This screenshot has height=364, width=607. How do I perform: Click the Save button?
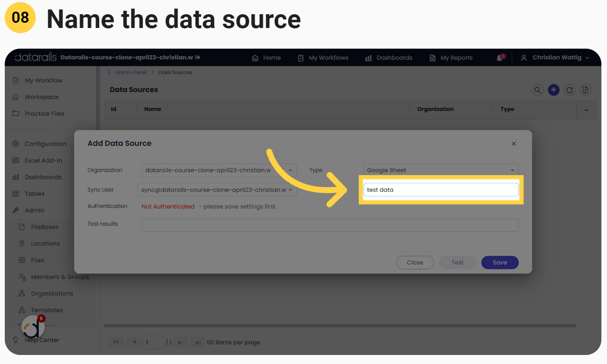click(x=500, y=262)
